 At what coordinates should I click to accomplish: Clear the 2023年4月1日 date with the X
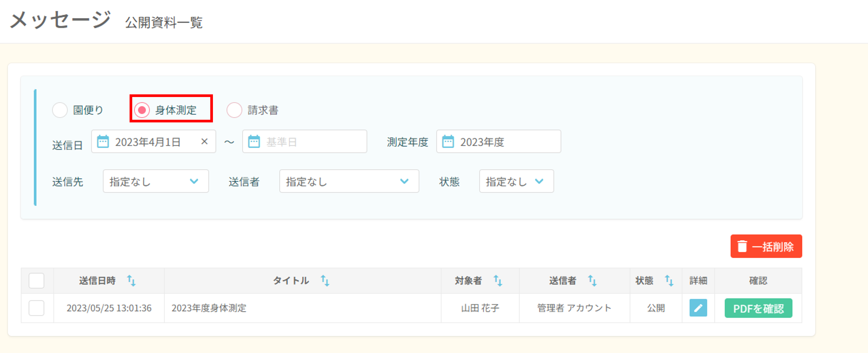pos(204,142)
